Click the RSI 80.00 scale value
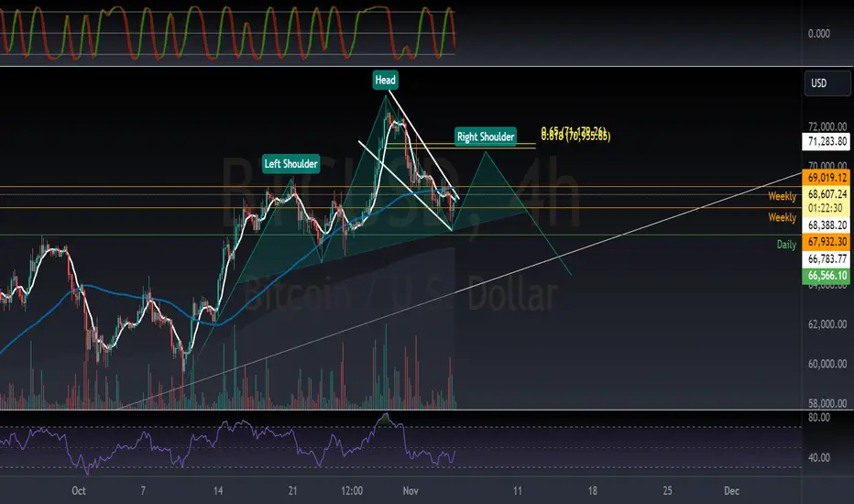The width and height of the screenshot is (854, 504). (x=819, y=418)
